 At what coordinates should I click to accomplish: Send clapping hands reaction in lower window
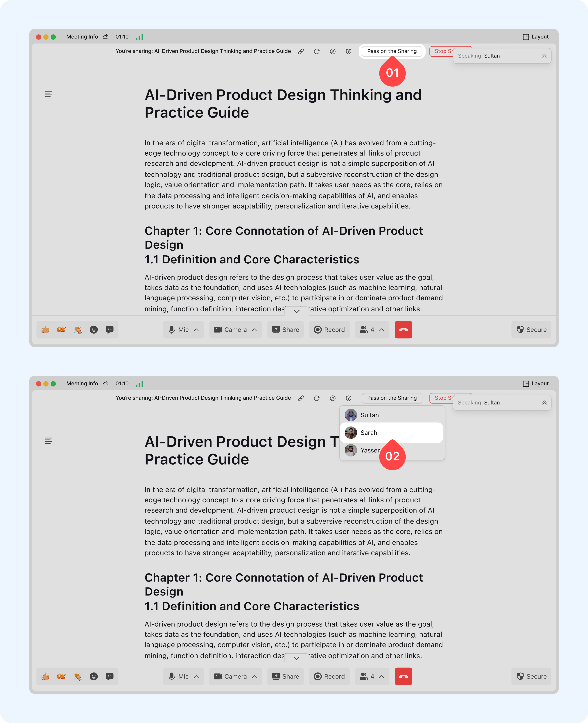click(78, 676)
